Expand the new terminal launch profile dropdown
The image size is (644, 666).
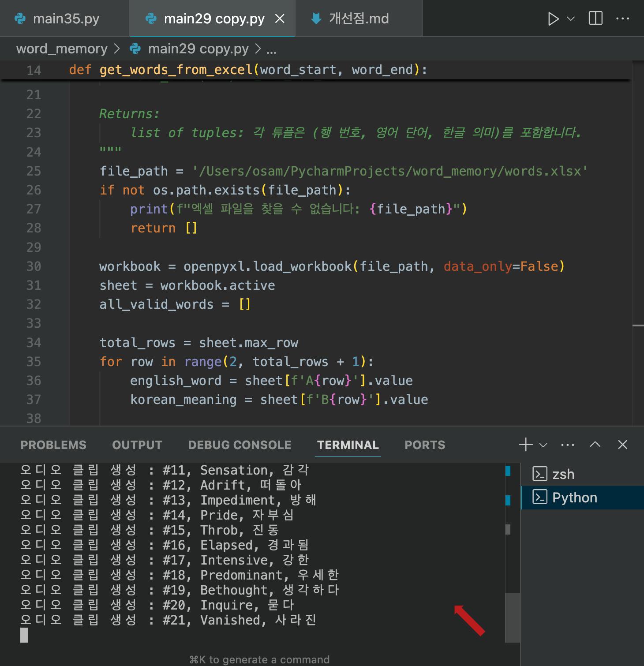click(x=543, y=445)
